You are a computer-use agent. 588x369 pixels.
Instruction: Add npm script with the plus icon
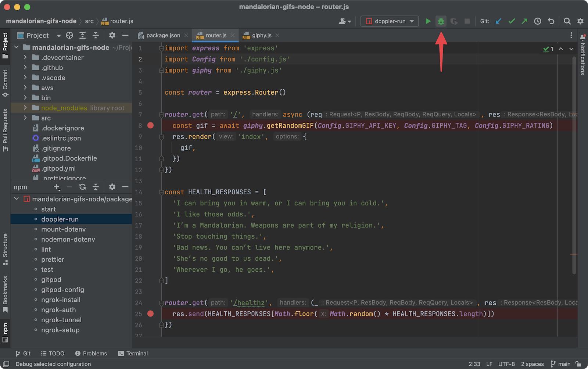(57, 187)
